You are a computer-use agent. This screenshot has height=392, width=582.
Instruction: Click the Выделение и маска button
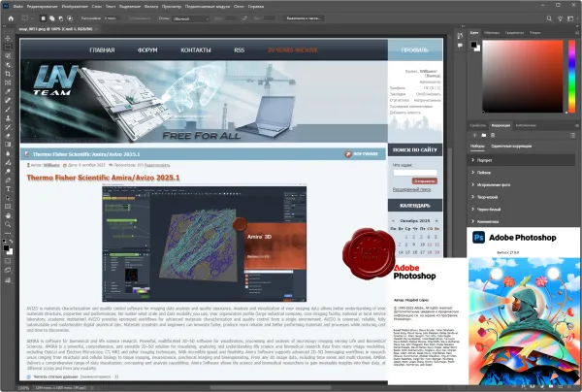tap(304, 18)
